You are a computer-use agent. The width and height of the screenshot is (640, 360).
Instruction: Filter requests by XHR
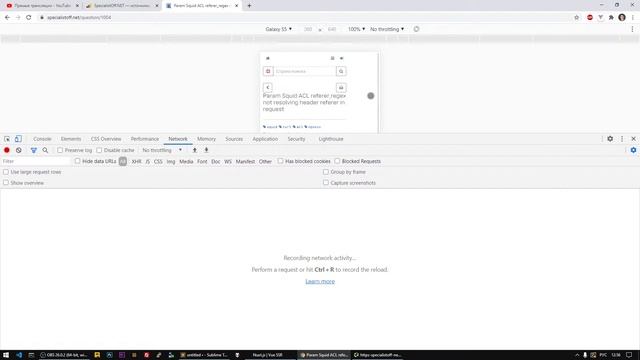(136, 161)
